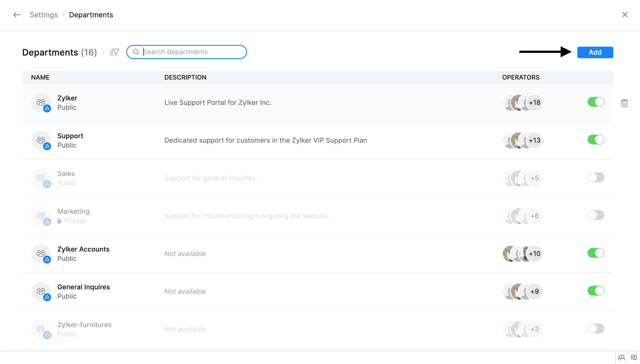This screenshot has width=640, height=364.
Task: Click the search magnifier icon
Action: 136,52
